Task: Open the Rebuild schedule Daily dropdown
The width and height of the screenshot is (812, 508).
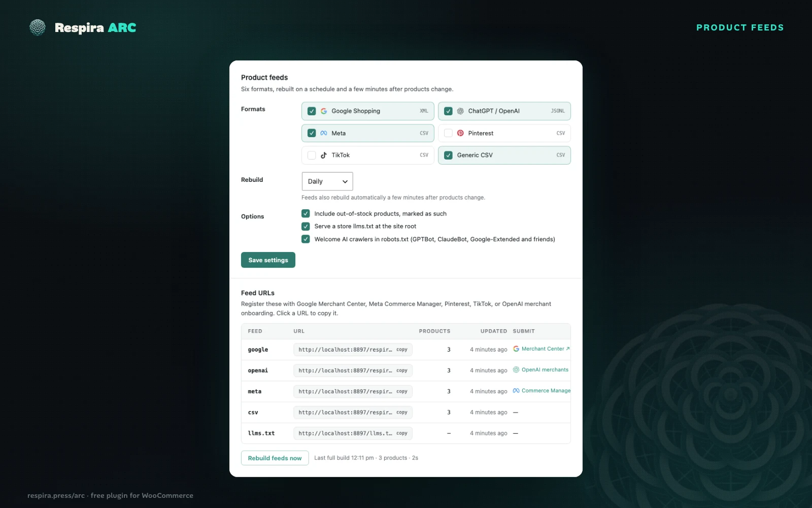Action: (327, 181)
